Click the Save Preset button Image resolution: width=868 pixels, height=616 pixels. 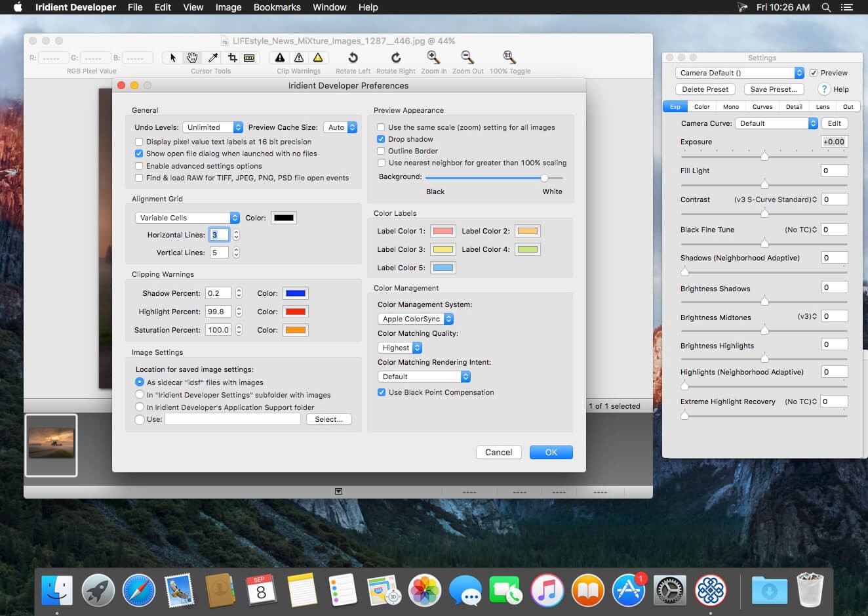point(774,89)
